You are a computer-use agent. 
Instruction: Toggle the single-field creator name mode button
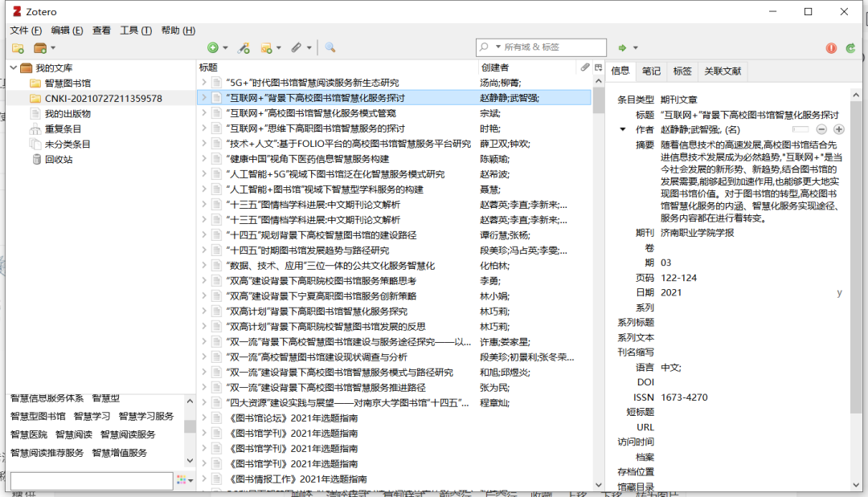click(x=800, y=129)
